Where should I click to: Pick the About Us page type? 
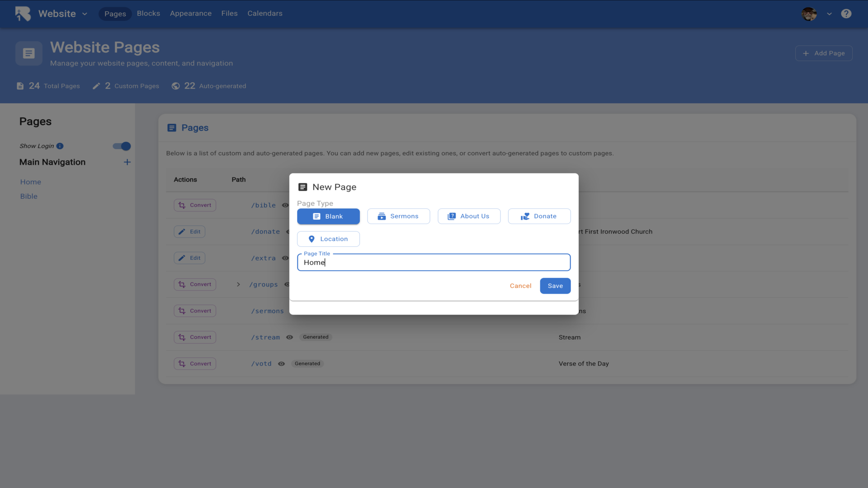[469, 216]
